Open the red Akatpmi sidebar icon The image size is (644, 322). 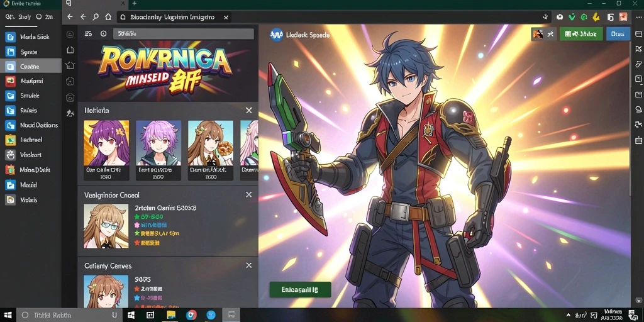tap(10, 81)
